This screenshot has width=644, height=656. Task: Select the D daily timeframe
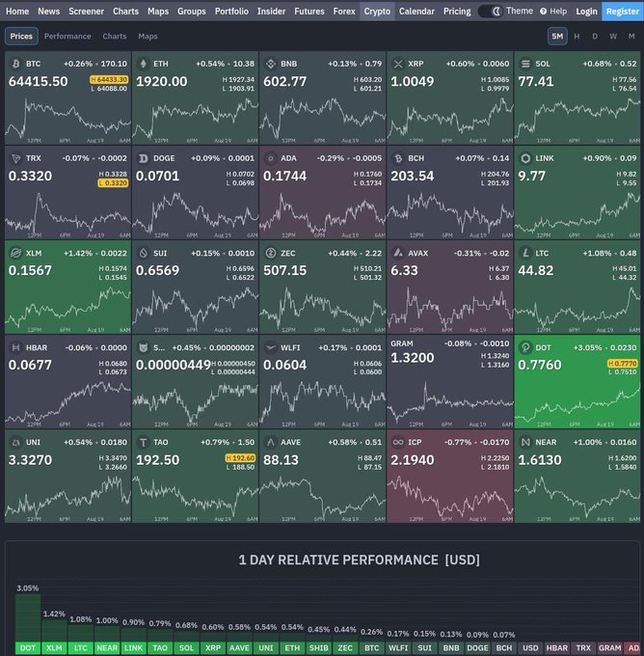(x=595, y=37)
